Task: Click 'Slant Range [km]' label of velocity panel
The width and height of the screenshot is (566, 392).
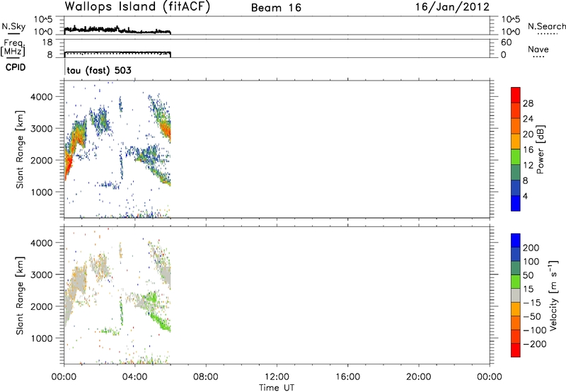Action: coord(20,296)
